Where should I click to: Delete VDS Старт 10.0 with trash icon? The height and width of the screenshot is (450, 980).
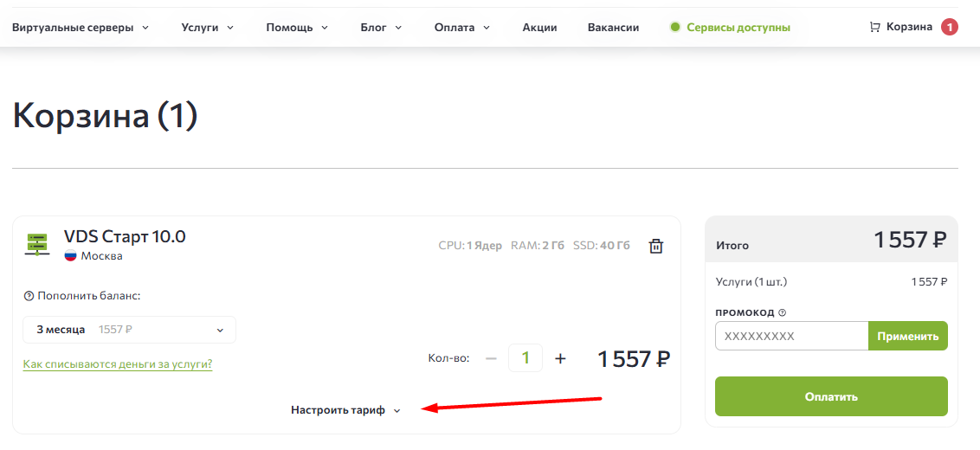[655, 246]
